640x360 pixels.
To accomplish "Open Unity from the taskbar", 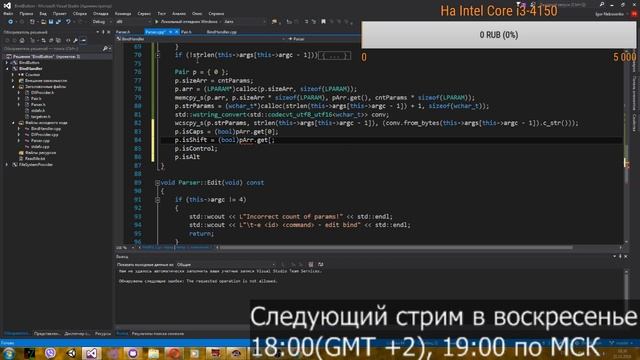I will coord(71,353).
